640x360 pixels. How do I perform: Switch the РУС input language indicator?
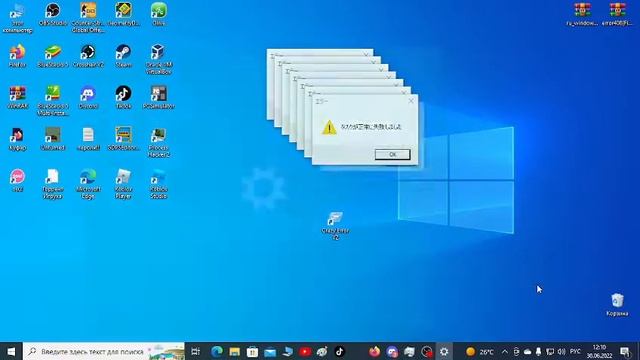575,351
